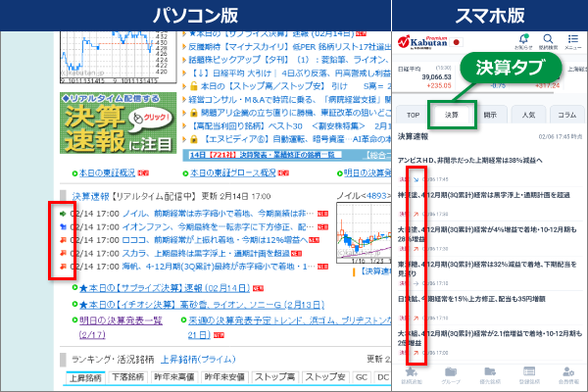
Task: Tap the gray sideways arrow under the 32%減益 headline
Action: 416,283
